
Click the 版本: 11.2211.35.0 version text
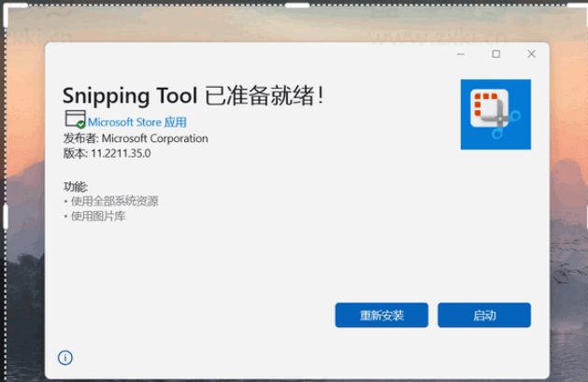point(107,153)
